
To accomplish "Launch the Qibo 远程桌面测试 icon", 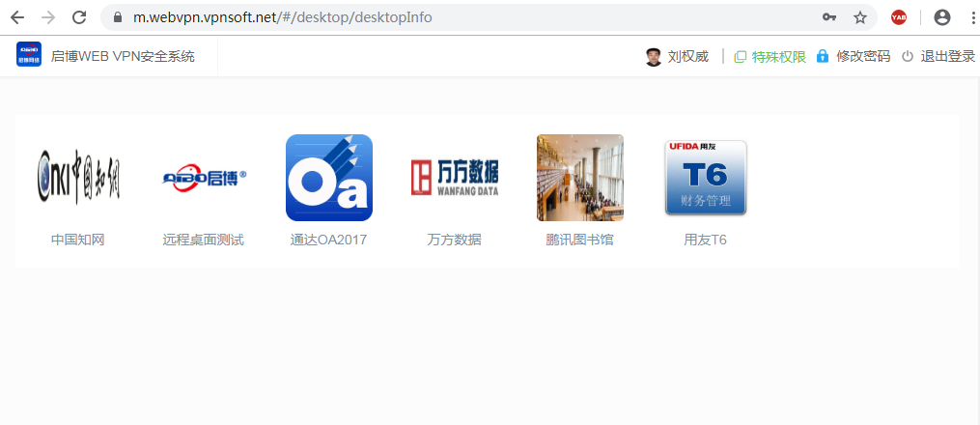I will point(205,178).
